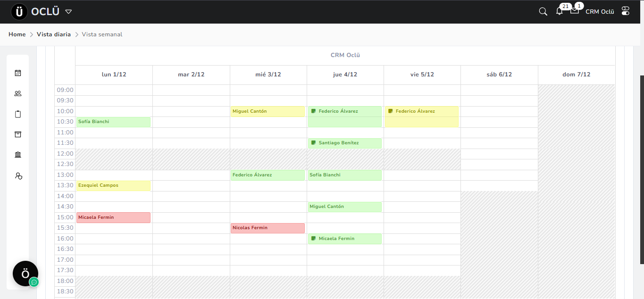Image resolution: width=644 pixels, height=299 pixels.
Task: Open Micaela Fermin red appointment on Monday
Action: (x=113, y=217)
